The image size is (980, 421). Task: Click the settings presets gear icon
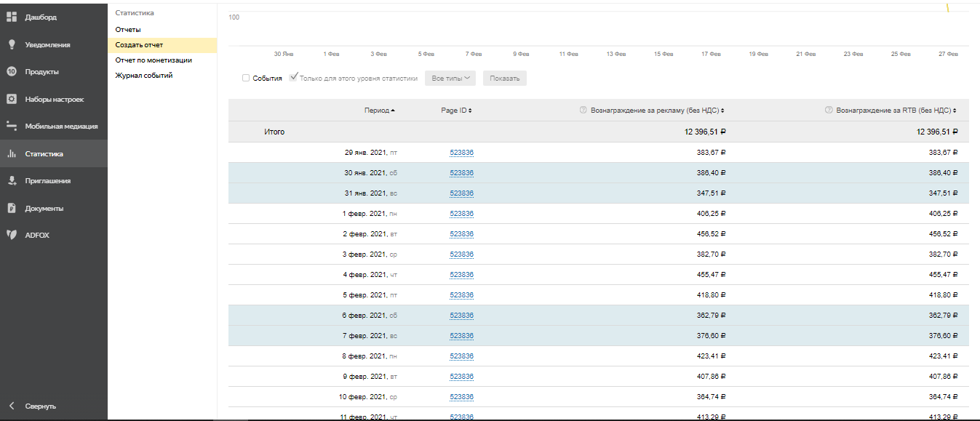(12, 99)
